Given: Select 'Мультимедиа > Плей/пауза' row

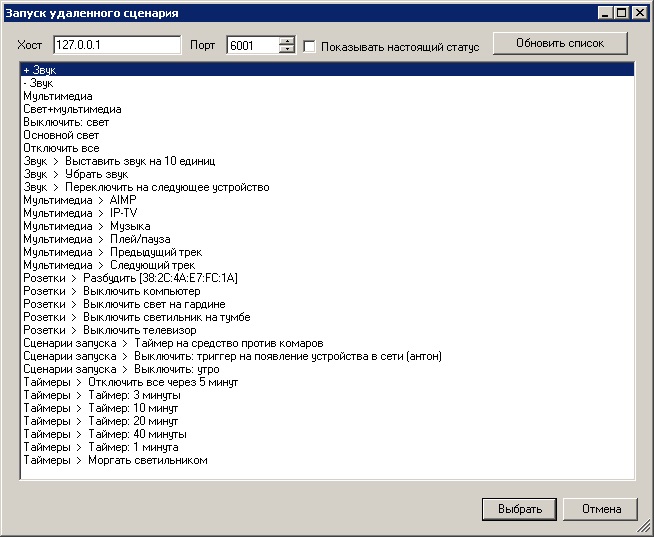Looking at the screenshot, I should click(x=327, y=239).
